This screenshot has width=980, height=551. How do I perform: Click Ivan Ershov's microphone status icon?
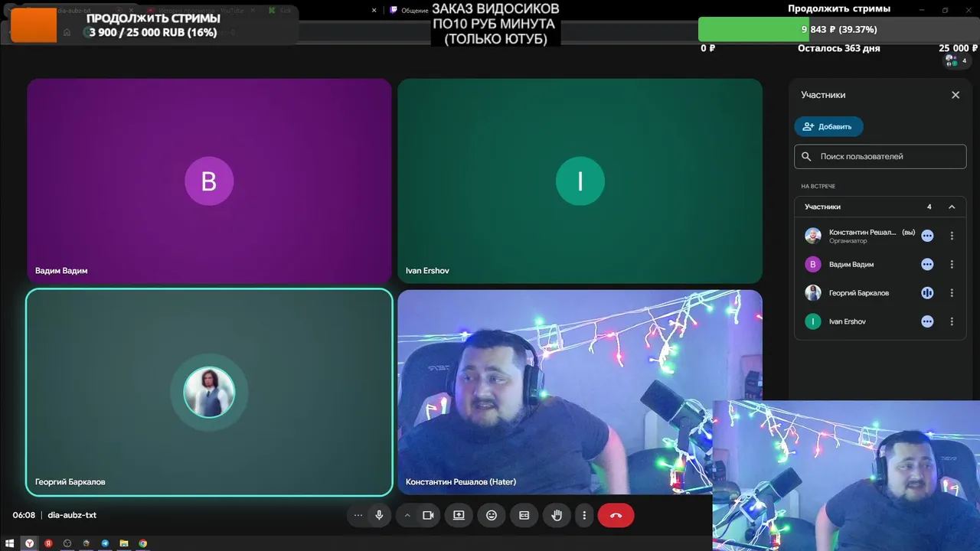pyautogui.click(x=927, y=321)
